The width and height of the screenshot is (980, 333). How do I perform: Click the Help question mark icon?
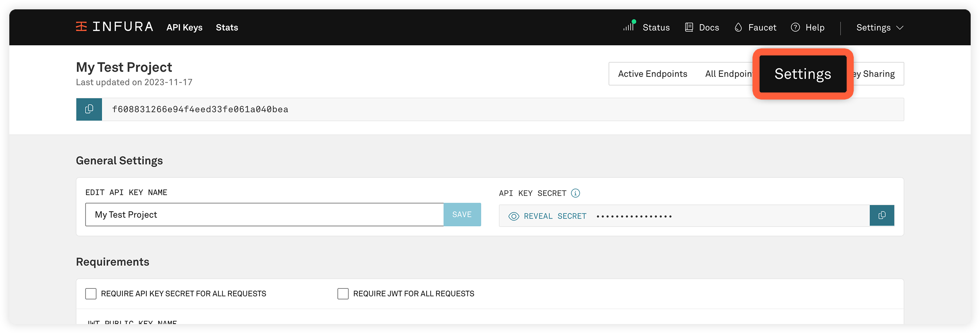point(795,27)
